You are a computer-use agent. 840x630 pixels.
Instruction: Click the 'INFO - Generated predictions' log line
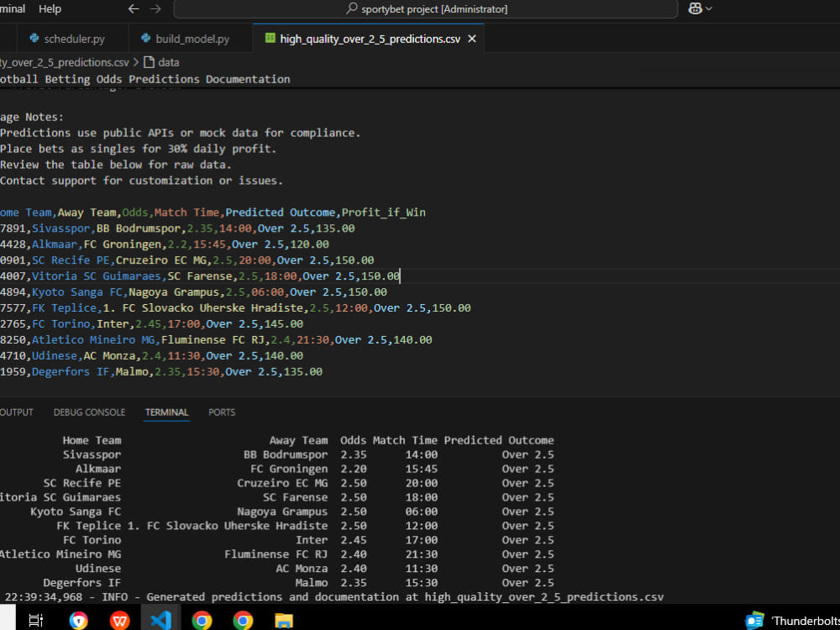[334, 596]
